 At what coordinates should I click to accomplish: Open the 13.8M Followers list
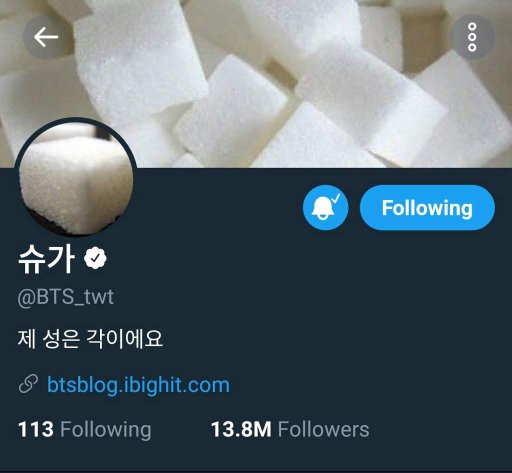(x=290, y=429)
